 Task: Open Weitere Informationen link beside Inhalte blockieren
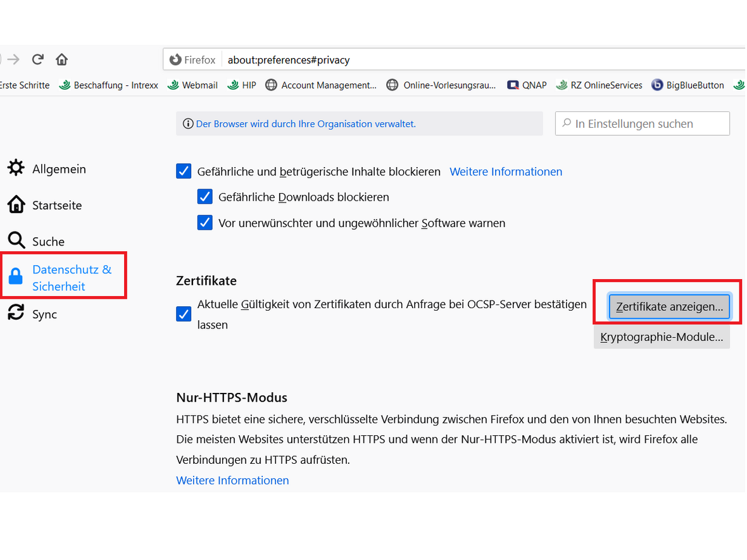coord(505,171)
